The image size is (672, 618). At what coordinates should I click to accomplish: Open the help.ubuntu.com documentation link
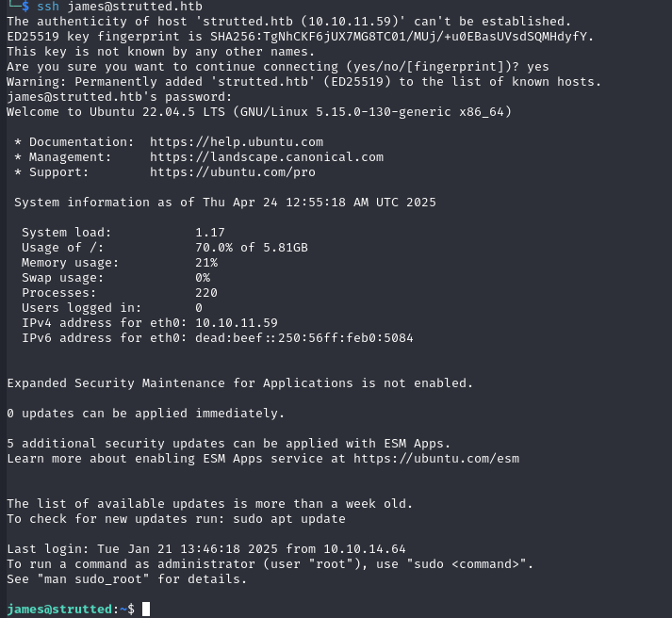pos(237,142)
